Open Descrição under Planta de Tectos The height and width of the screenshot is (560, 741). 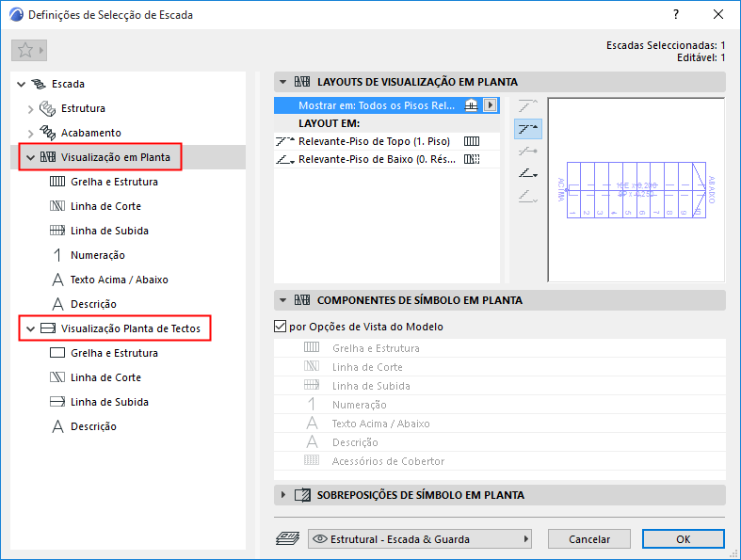pyautogui.click(x=93, y=426)
